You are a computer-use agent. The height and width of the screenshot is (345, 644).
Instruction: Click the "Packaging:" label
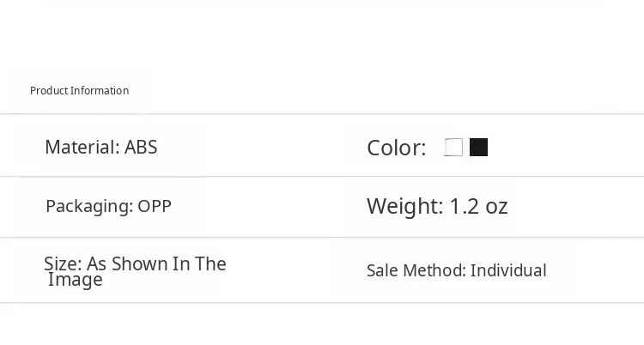coord(89,206)
